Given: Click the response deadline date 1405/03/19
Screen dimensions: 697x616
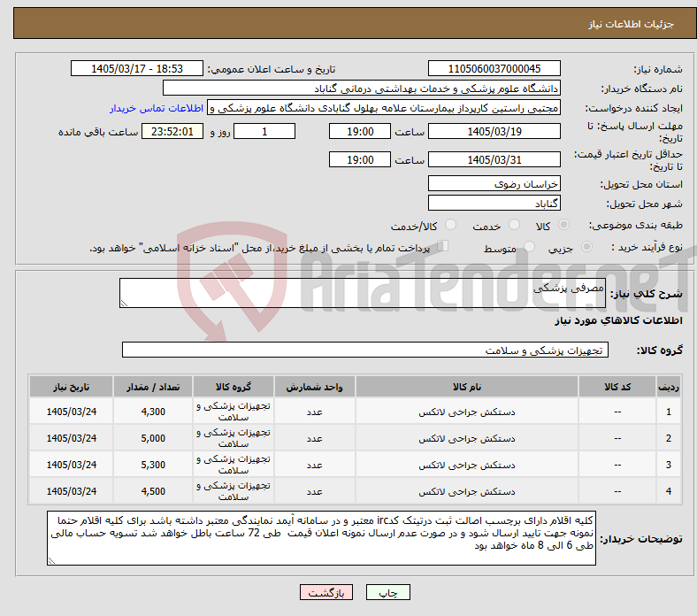Looking at the screenshot, I should click(x=494, y=131).
